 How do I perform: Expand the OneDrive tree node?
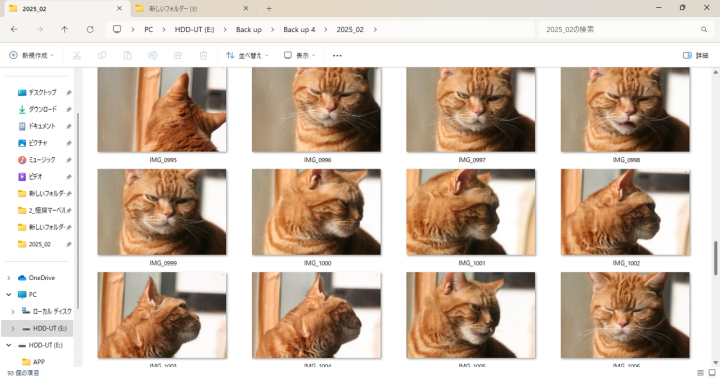click(x=8, y=278)
